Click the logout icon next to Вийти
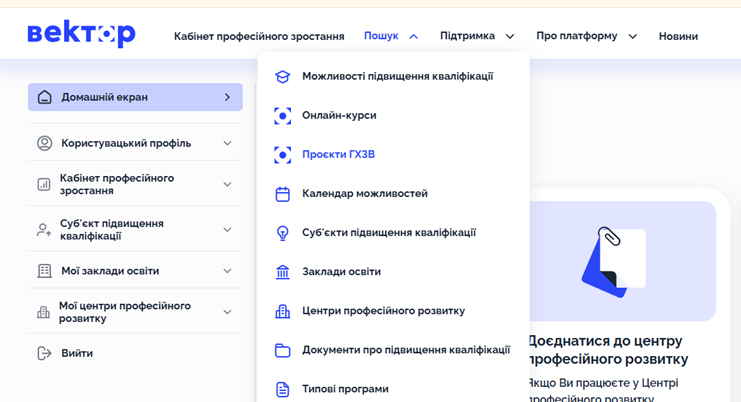This screenshot has width=741, height=402. (x=44, y=353)
